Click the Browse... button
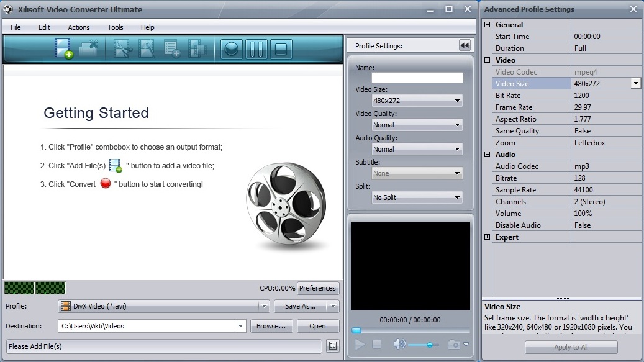The width and height of the screenshot is (644, 362). [x=271, y=326]
